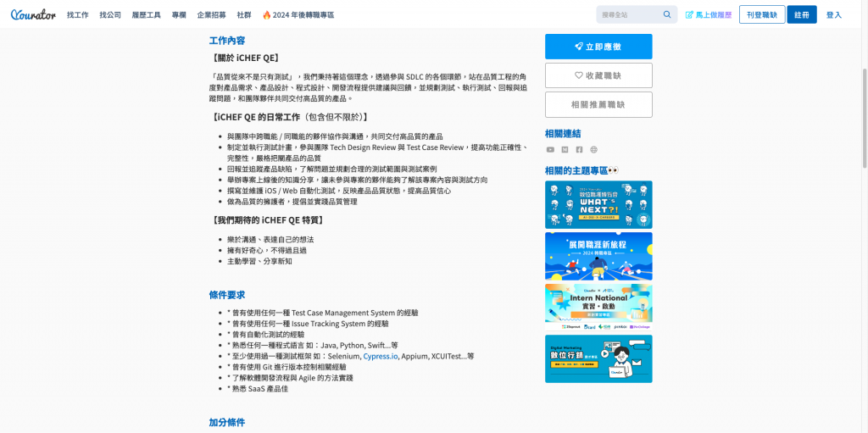Click the page vertical scrollbar

pos(864,118)
